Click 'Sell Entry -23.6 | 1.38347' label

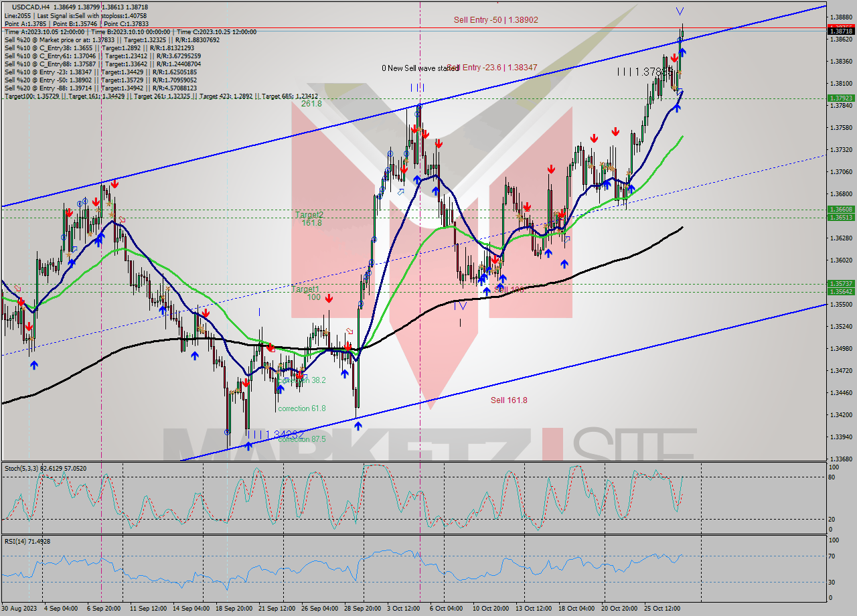[493, 68]
